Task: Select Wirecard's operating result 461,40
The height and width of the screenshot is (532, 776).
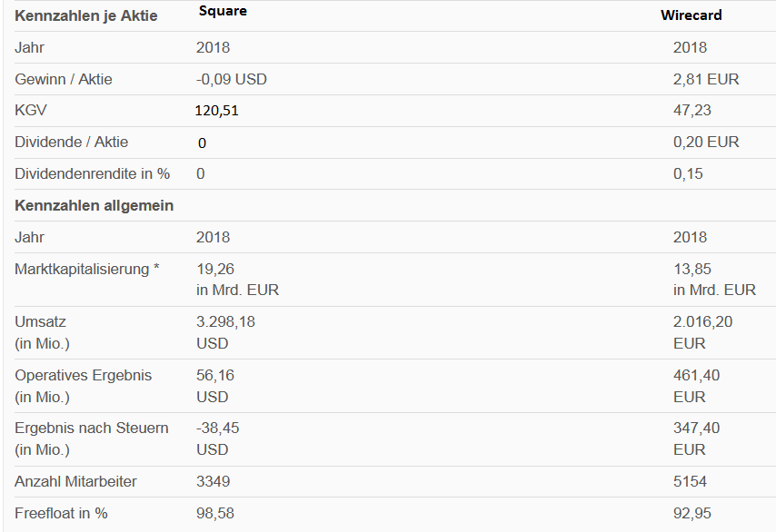Action: (695, 375)
